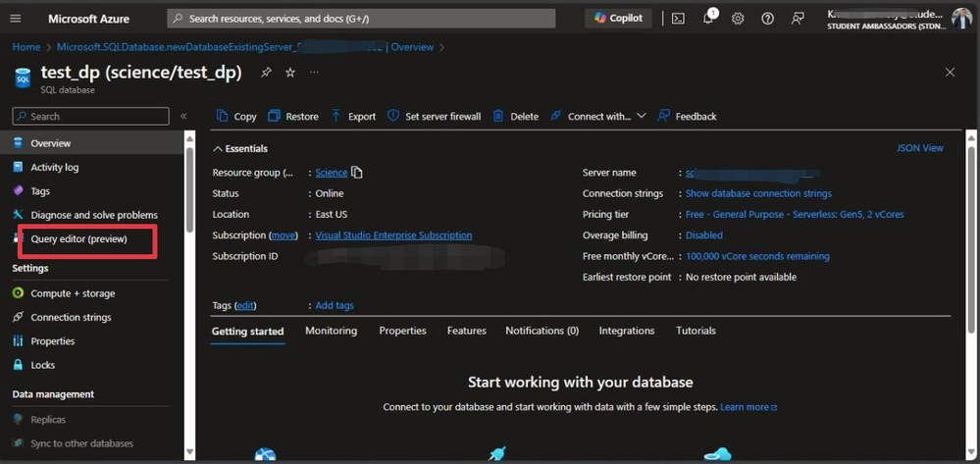The image size is (980, 464).
Task: Click the global search resources box
Action: point(361,19)
